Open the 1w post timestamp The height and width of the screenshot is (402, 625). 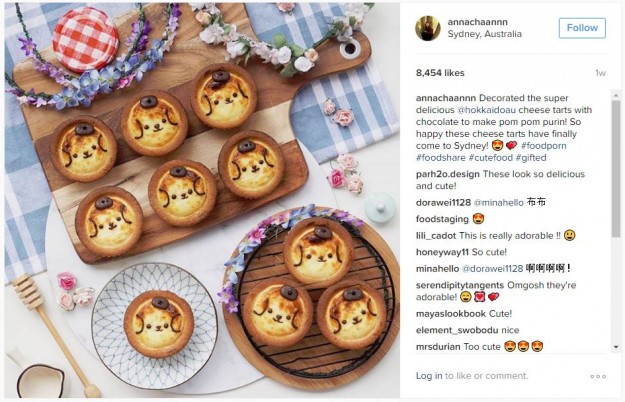click(x=600, y=73)
